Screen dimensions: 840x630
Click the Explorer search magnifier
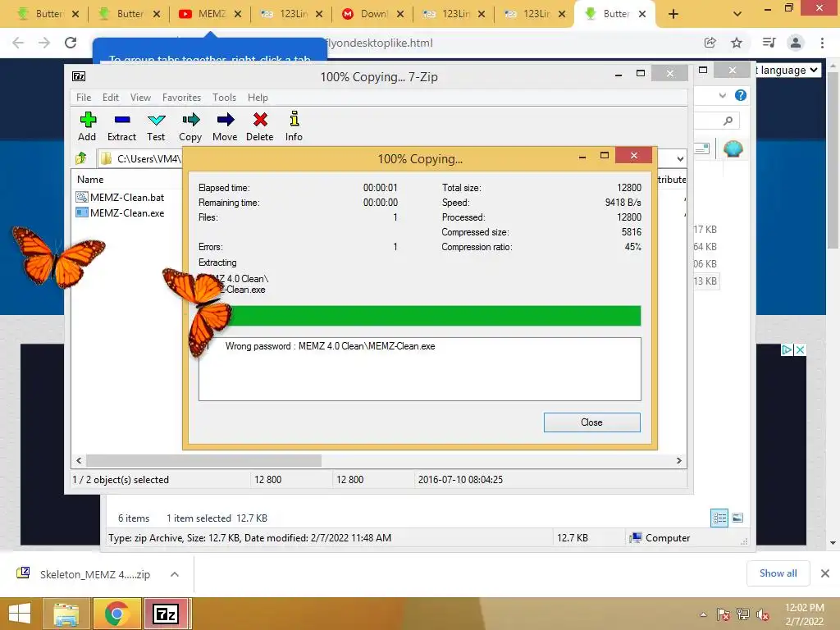(728, 121)
